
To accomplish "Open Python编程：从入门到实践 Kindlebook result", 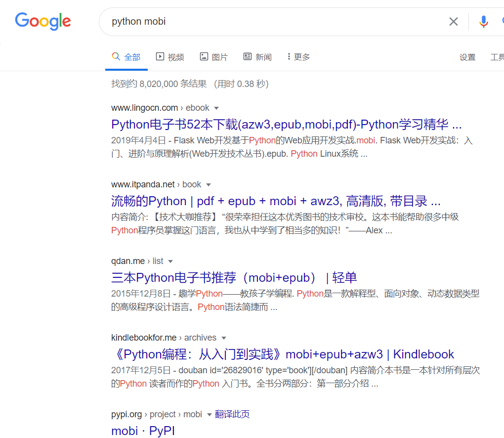I will [283, 354].
